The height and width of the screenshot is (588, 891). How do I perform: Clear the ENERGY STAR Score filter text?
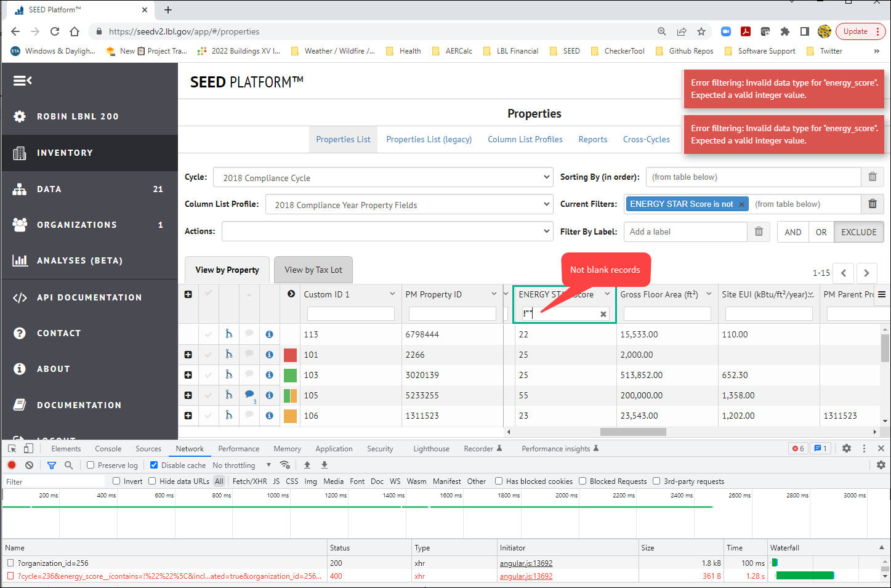[603, 314]
